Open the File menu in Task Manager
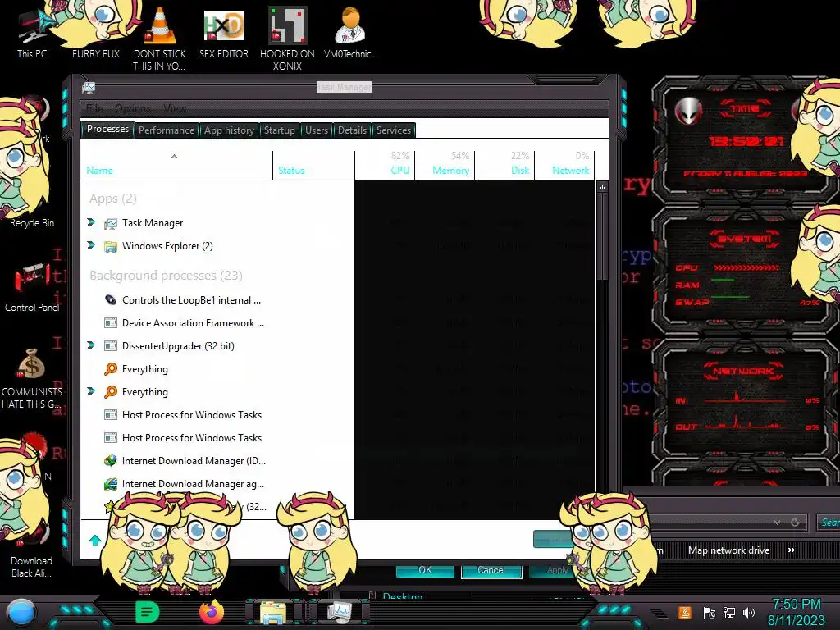Image resolution: width=840 pixels, height=630 pixels. click(95, 108)
